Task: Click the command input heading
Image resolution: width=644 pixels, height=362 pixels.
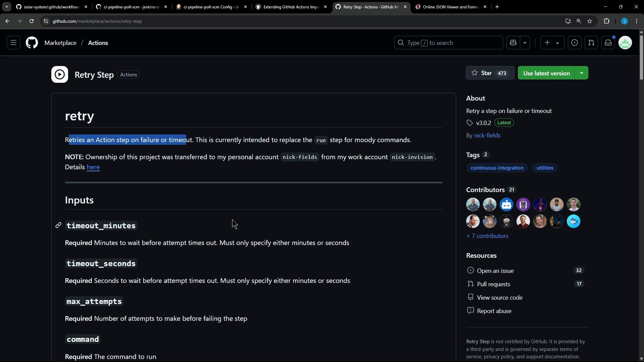Action: 83,339
